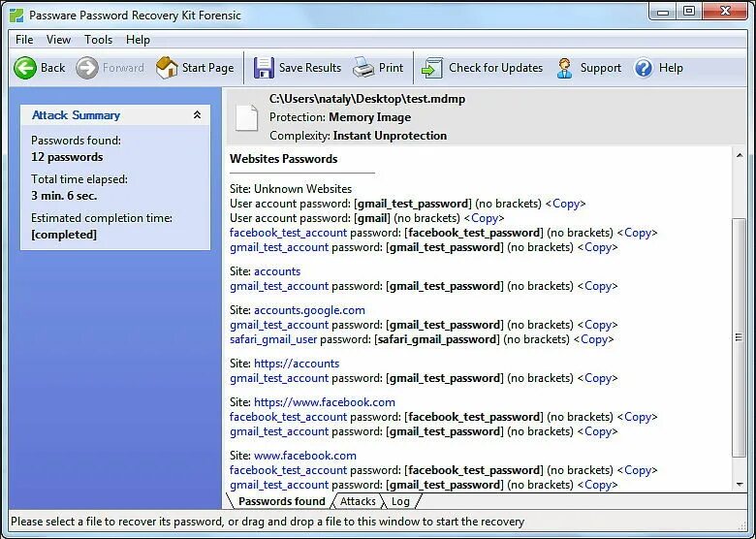Click the 'Site: Unknown Websites' line
Image resolution: width=756 pixels, height=539 pixels.
coord(291,189)
